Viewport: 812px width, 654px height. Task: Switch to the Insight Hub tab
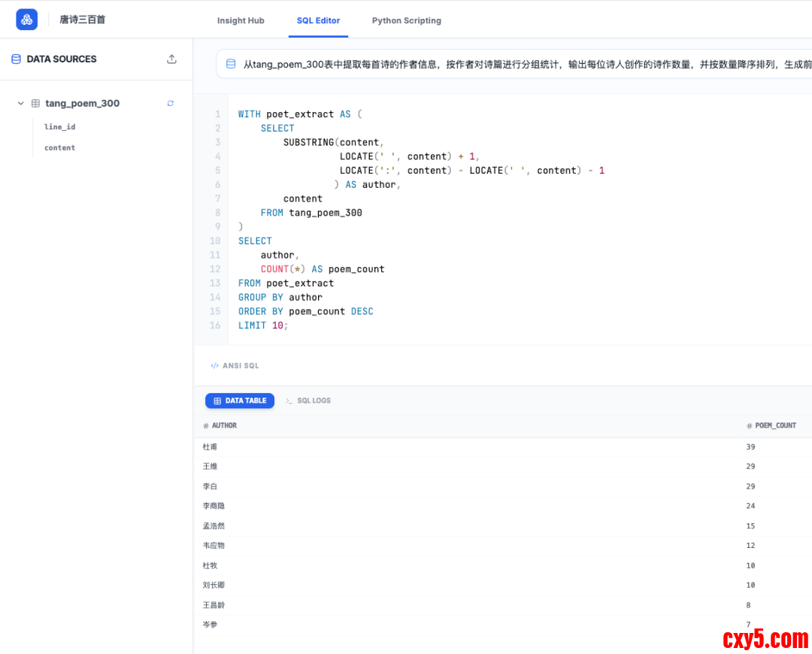pos(241,20)
